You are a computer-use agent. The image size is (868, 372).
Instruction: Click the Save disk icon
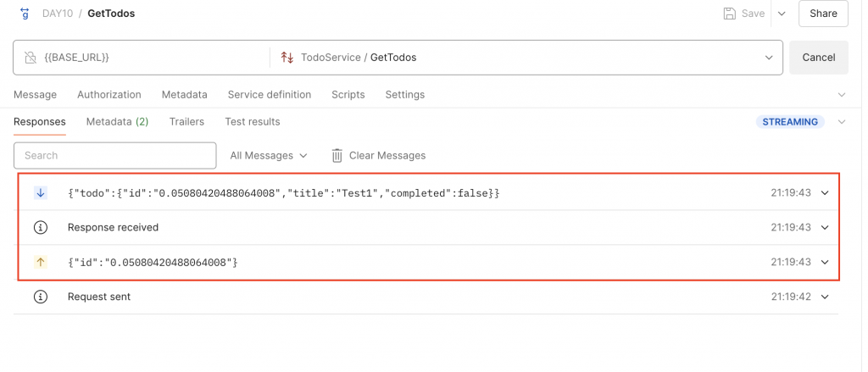[729, 14]
